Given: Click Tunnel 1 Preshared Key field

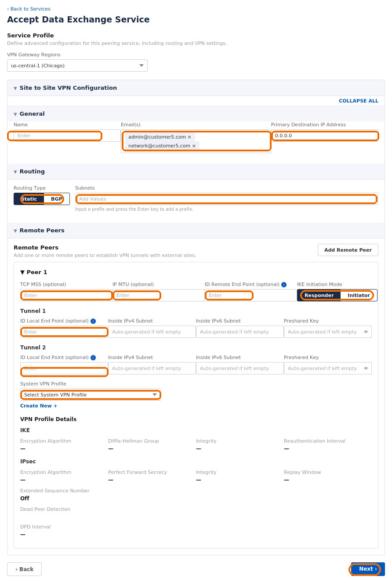Looking at the screenshot, I should tap(328, 332).
